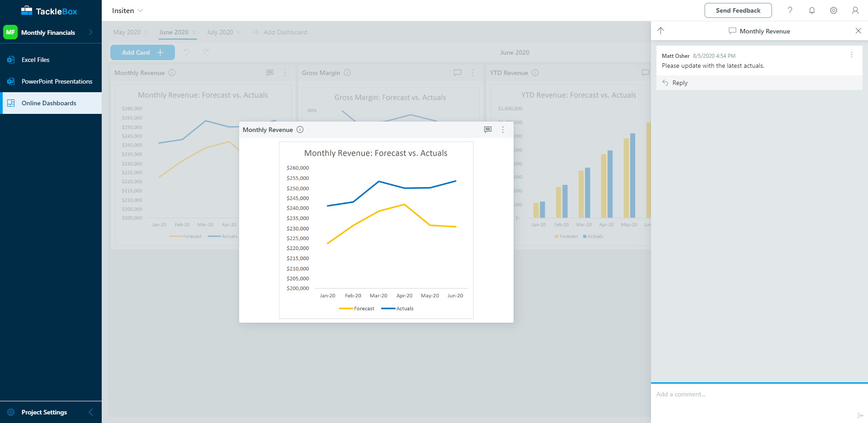Click the send comment arrow icon
868x423 pixels.
click(x=860, y=415)
